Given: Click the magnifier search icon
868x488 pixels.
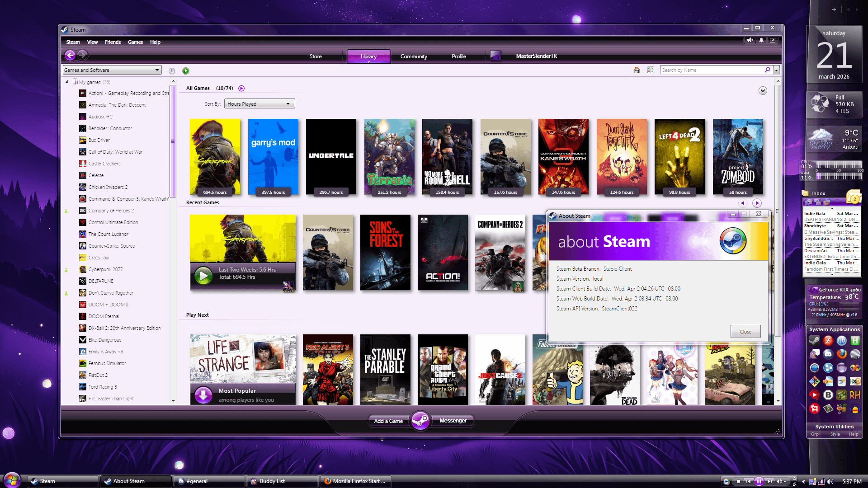Looking at the screenshot, I should click(x=767, y=70).
